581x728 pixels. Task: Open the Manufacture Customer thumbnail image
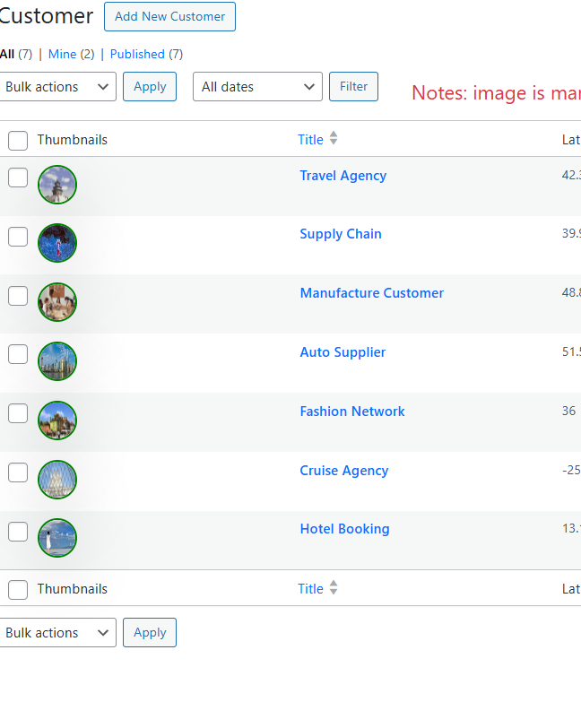(x=57, y=302)
